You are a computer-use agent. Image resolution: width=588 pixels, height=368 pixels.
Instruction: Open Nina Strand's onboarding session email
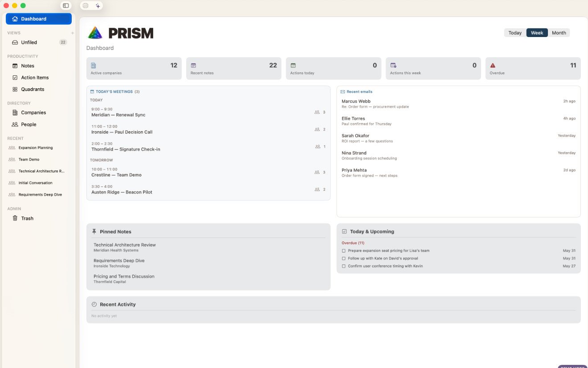point(458,155)
